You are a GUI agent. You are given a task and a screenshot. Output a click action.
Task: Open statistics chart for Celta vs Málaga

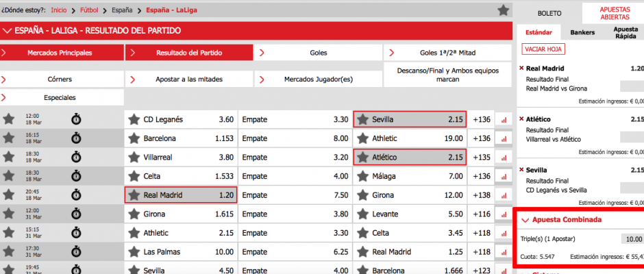click(x=504, y=177)
